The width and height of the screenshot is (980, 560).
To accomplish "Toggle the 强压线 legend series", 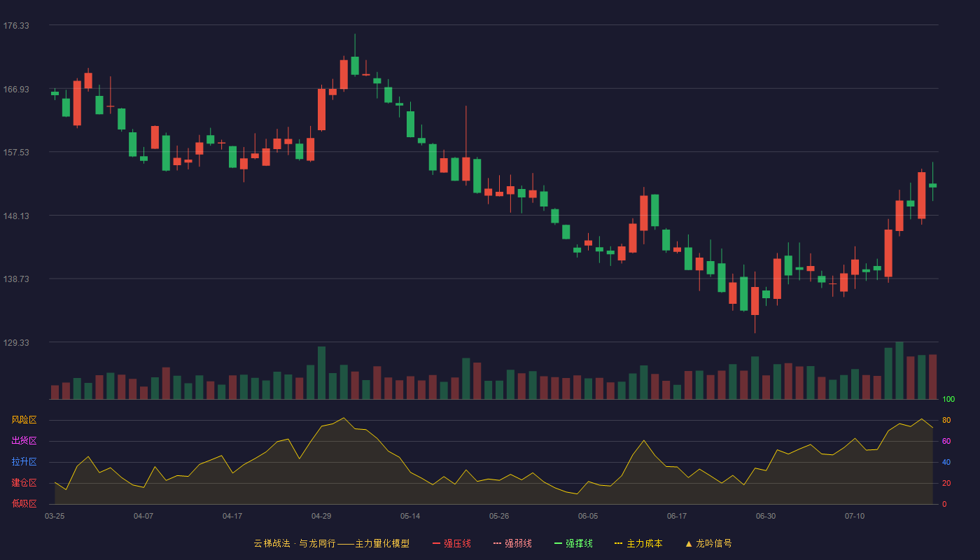I will pyautogui.click(x=451, y=543).
